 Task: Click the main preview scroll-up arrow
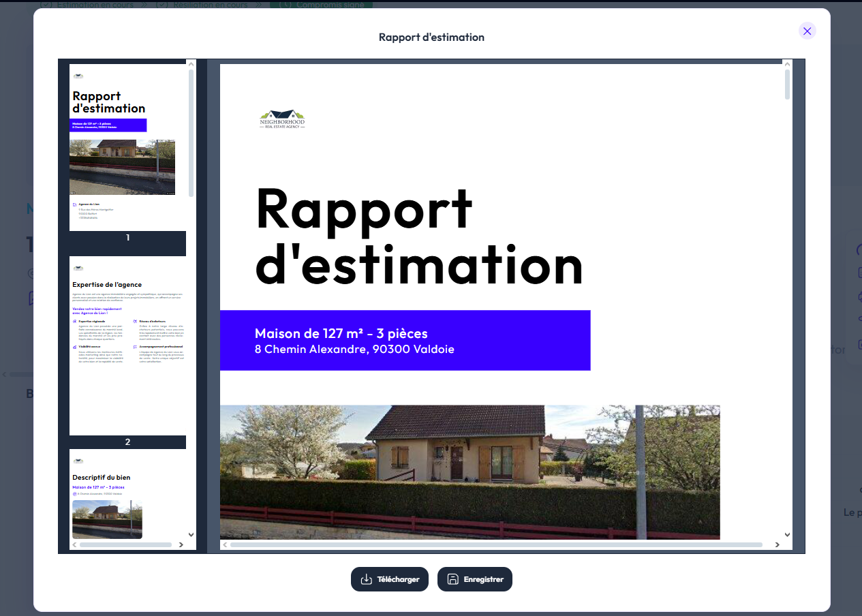[x=787, y=65]
